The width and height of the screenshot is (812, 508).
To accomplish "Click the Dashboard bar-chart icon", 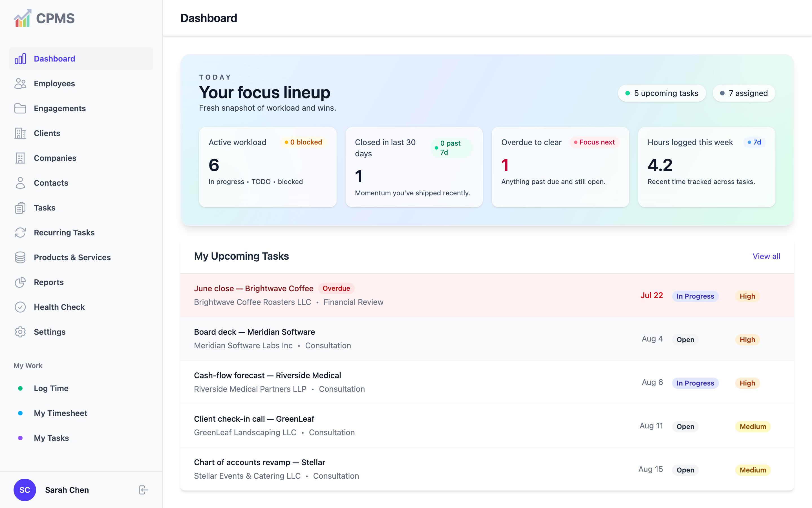I will (x=20, y=59).
